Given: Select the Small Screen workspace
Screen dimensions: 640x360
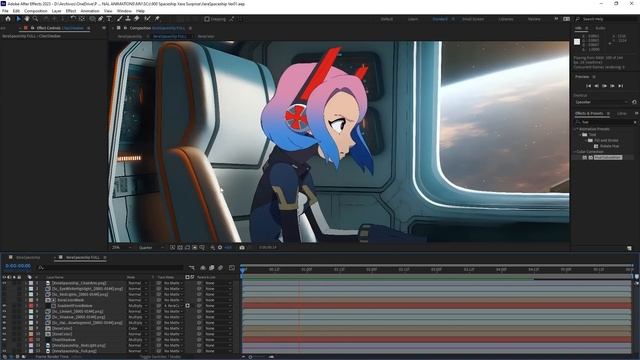Looking at the screenshot, I should (473, 19).
